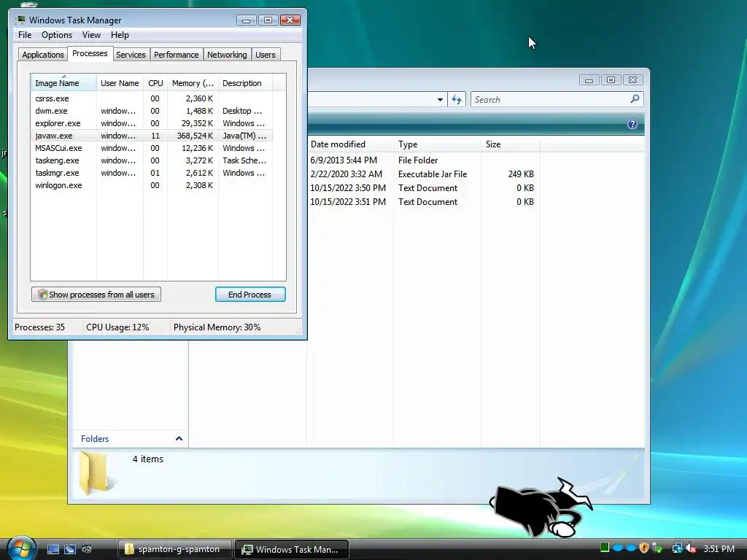747x560 pixels.
Task: Collapse the Folders pane chevron
Action: [179, 438]
